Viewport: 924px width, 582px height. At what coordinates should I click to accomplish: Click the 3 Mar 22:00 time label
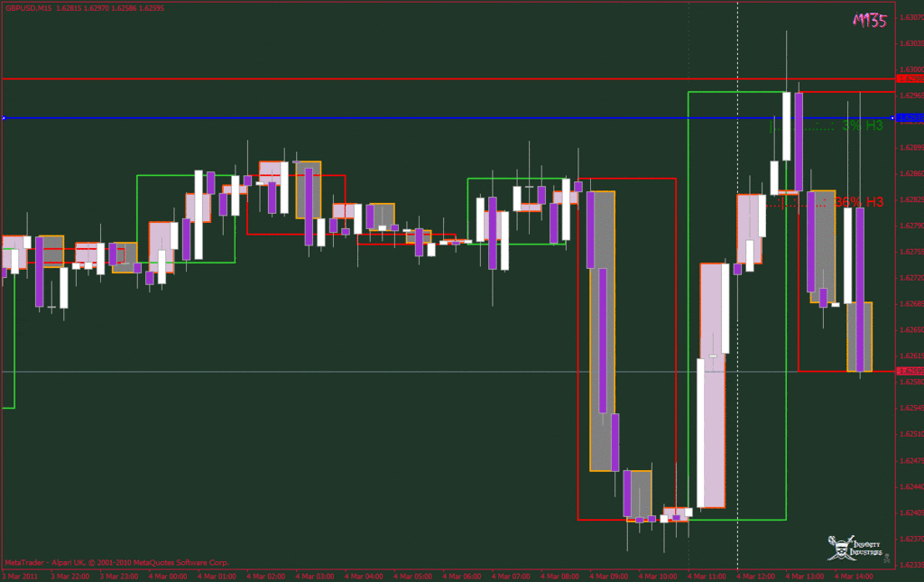[x=69, y=576]
